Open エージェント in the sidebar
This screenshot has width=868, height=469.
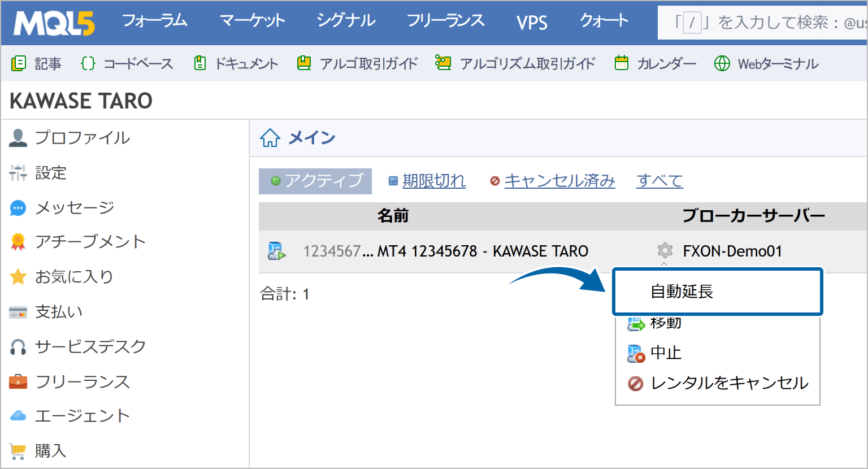tap(83, 416)
